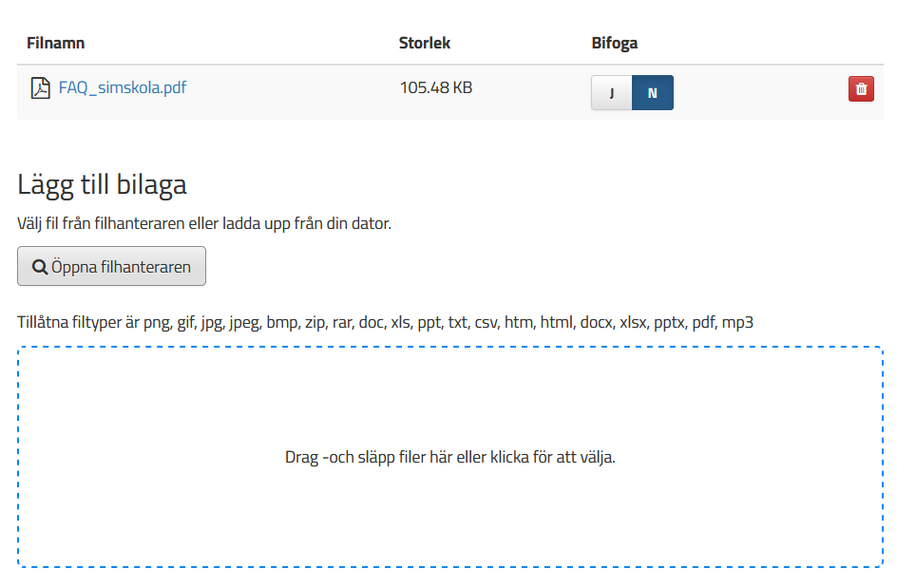Click the Tillåtna filtyper text line
This screenshot has height=588, width=916.
point(386,322)
